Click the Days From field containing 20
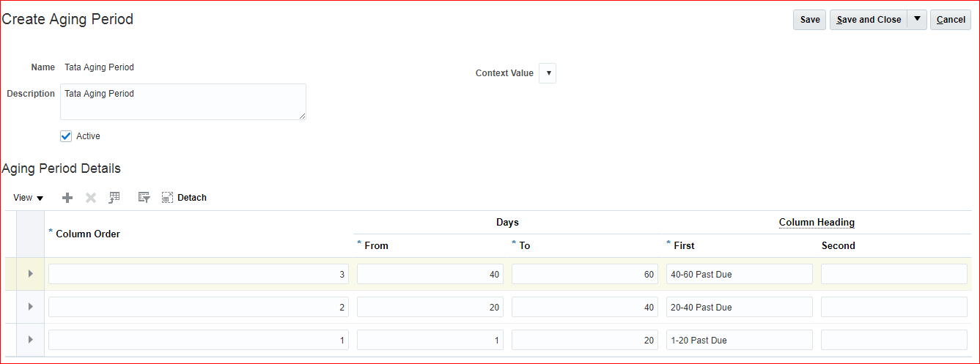The width and height of the screenshot is (980, 364). pyautogui.click(x=430, y=307)
